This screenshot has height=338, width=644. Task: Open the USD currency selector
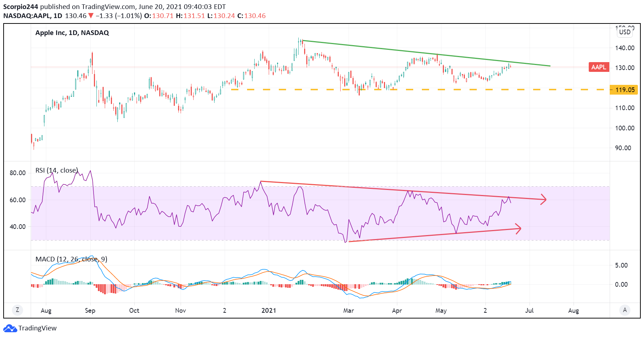click(x=625, y=32)
